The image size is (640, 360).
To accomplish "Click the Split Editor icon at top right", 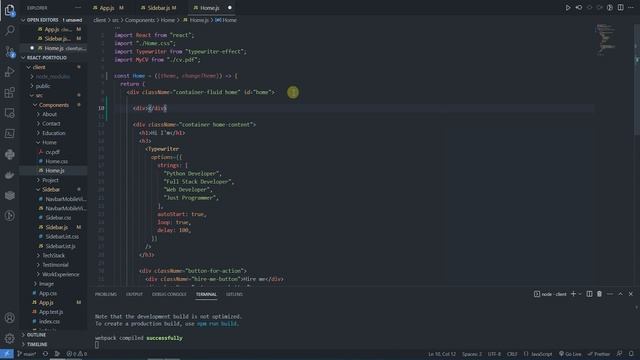I will 620,7.
